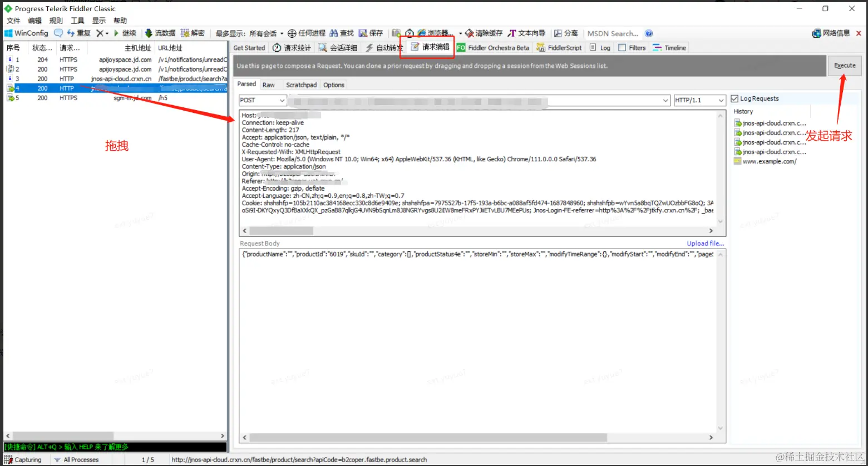This screenshot has height=466, width=868.
Task: Click the QuickExec command line box
Action: (x=115, y=447)
